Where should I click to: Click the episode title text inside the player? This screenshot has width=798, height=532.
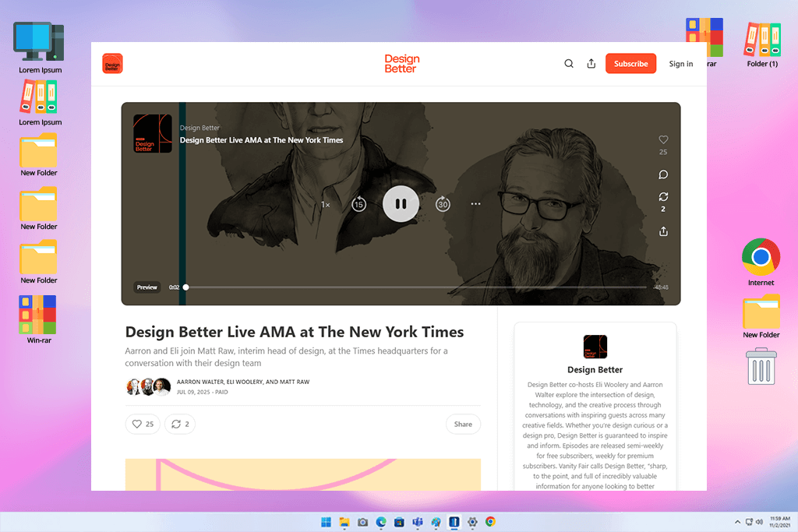[261, 140]
